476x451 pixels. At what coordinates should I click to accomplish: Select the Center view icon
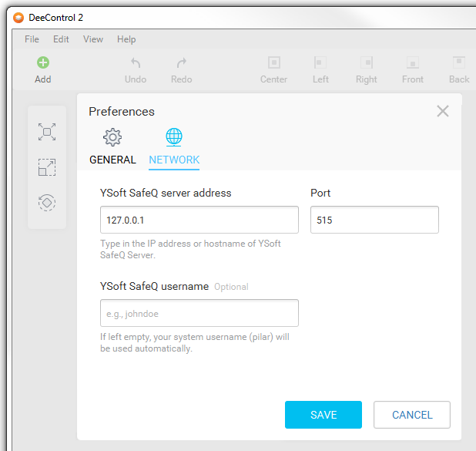pos(273,63)
